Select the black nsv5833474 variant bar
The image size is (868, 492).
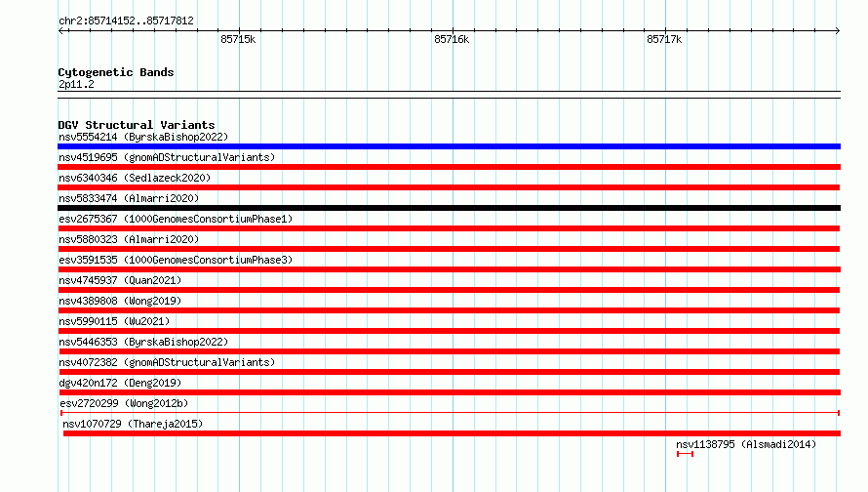(x=449, y=208)
